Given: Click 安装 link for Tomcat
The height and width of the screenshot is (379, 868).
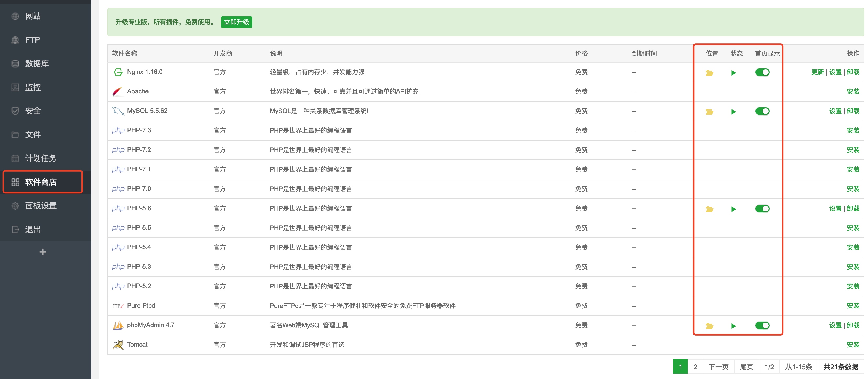Looking at the screenshot, I should [853, 345].
